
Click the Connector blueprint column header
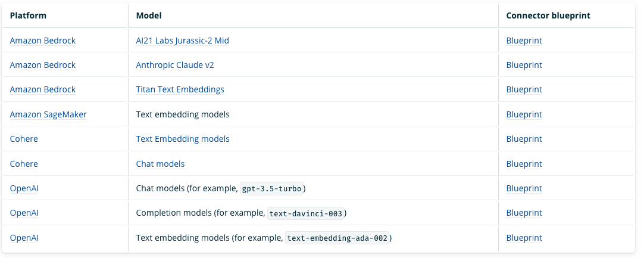pyautogui.click(x=548, y=15)
